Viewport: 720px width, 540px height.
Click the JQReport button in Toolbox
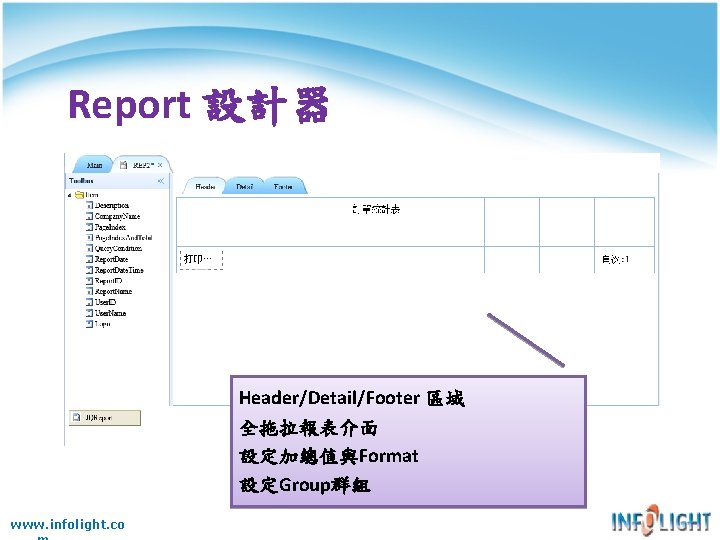point(105,418)
